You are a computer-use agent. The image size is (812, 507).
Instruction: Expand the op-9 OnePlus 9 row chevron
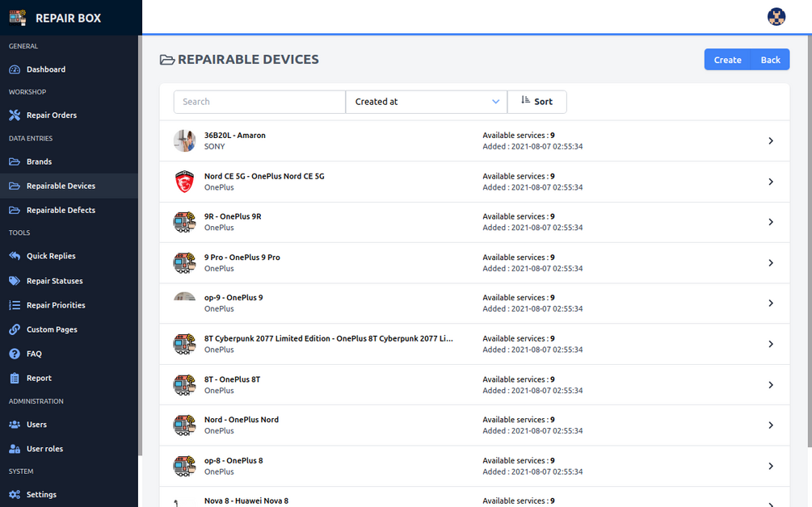771,304
